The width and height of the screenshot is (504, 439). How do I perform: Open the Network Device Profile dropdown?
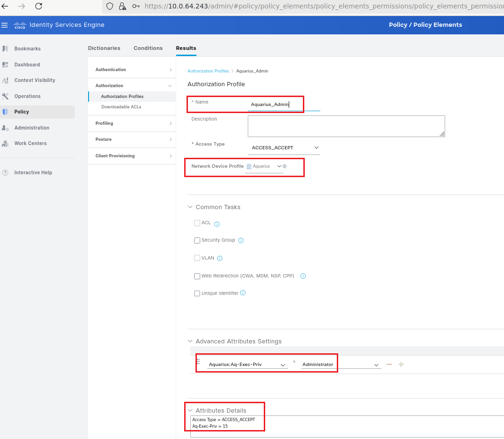click(264, 166)
